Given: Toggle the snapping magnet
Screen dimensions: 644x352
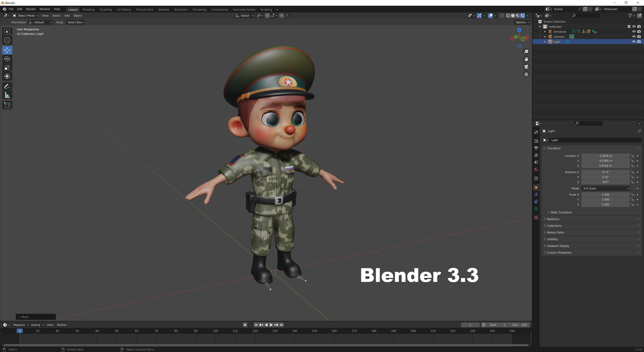Looking at the screenshot, I should 267,16.
